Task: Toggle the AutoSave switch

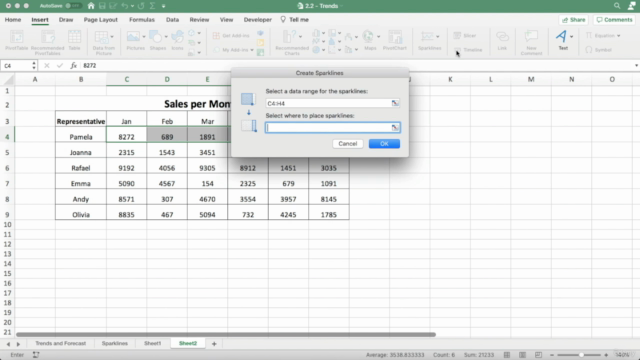Action: click(x=73, y=6)
